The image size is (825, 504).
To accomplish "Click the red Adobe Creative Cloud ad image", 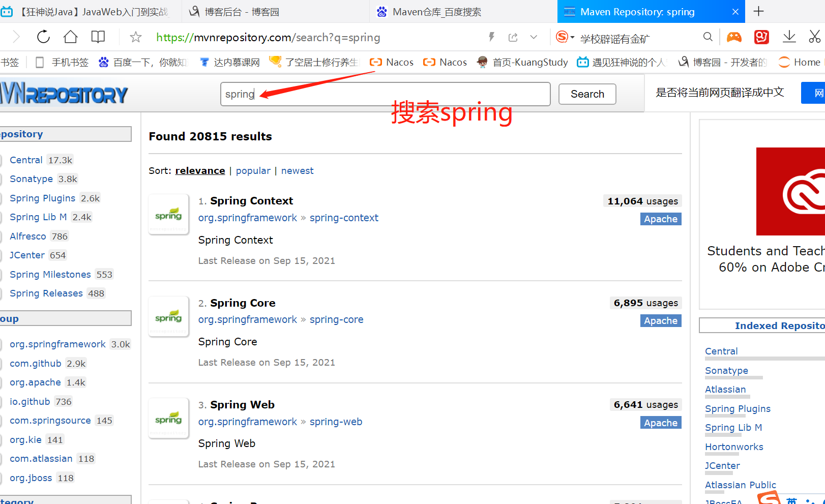I will coord(790,191).
